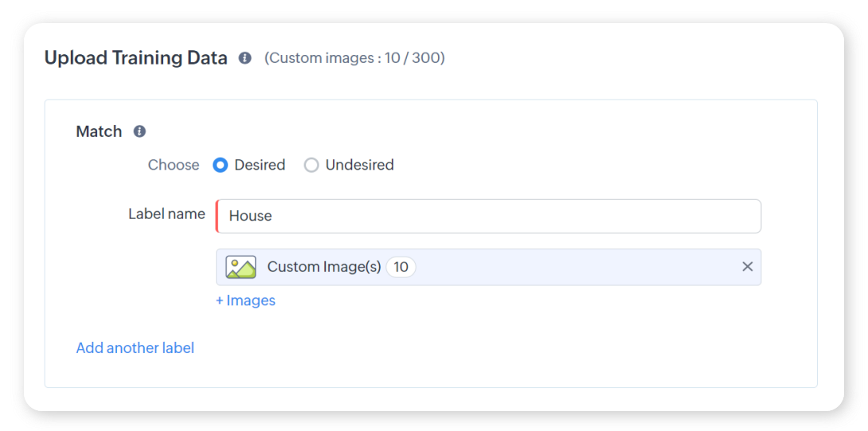Click the Custom Image(s) text
Screen dimensions: 868x431
pyautogui.click(x=324, y=267)
